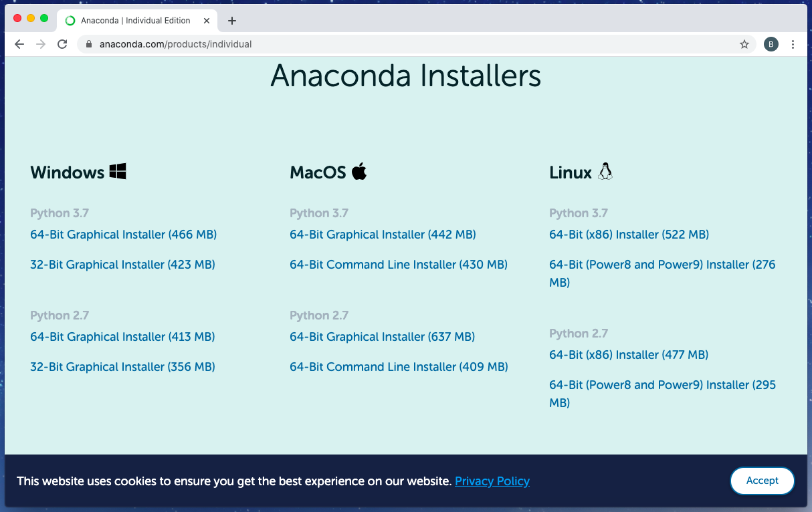Click the Linux section heading
The height and width of the screenshot is (512, 812).
[571, 172]
